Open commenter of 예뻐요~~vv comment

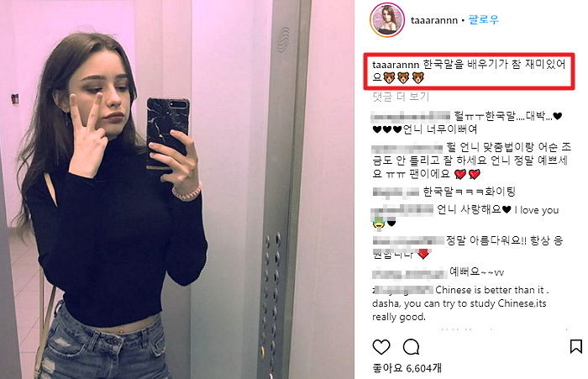click(409, 273)
